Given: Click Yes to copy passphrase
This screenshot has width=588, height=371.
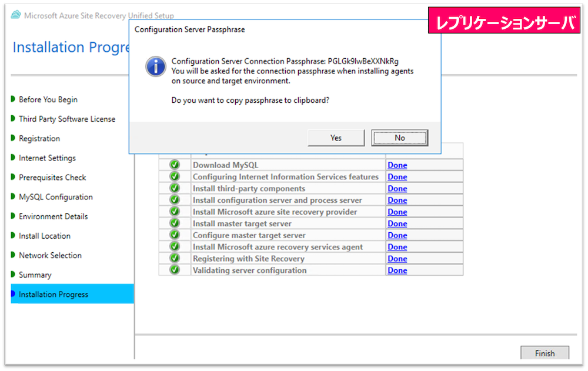Looking at the screenshot, I should [336, 138].
